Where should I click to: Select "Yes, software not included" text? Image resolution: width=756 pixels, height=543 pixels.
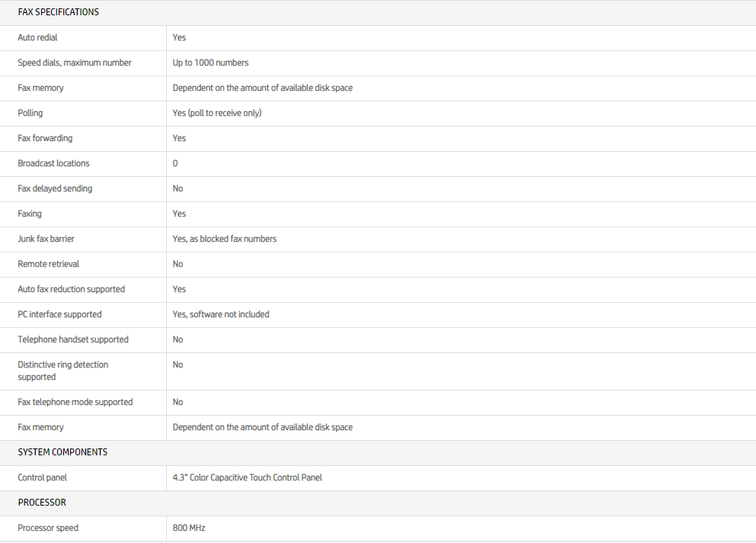[x=220, y=314]
